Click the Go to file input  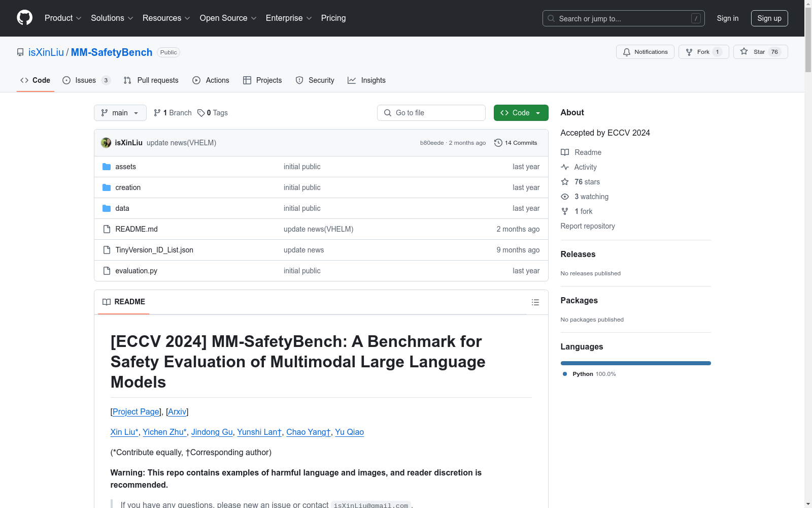pyautogui.click(x=431, y=113)
